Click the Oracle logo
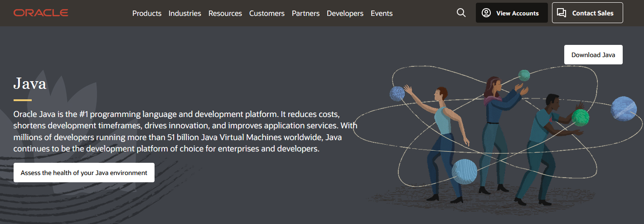The width and height of the screenshot is (644, 224). tap(41, 13)
